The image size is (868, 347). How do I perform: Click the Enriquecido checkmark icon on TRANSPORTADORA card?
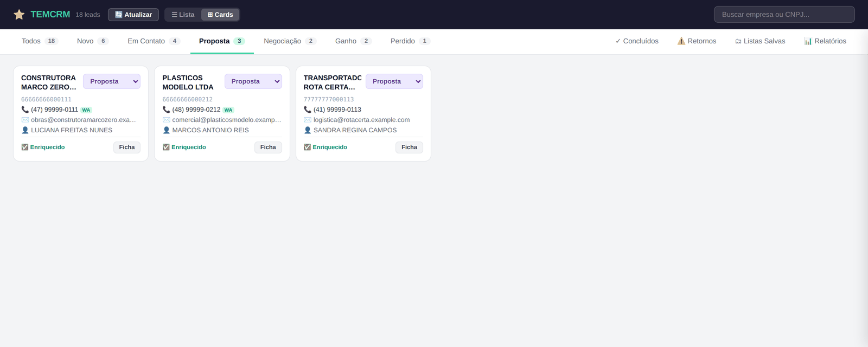click(x=308, y=147)
